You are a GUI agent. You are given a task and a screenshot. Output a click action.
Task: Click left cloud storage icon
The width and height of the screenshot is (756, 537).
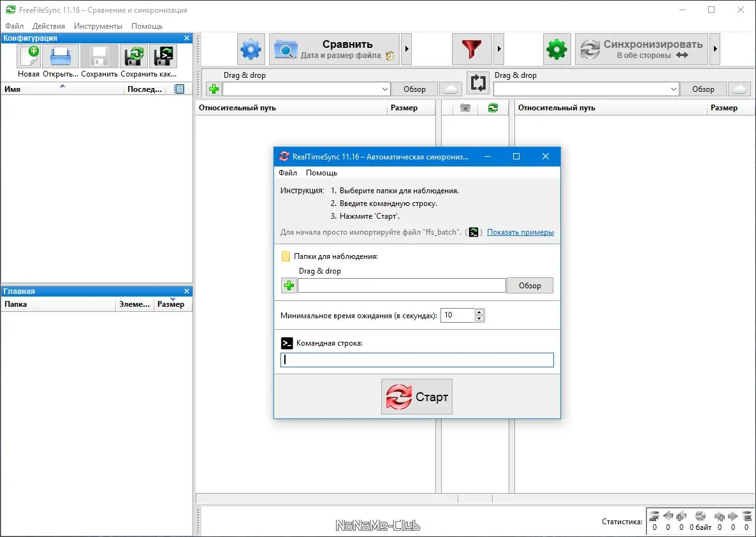point(450,89)
